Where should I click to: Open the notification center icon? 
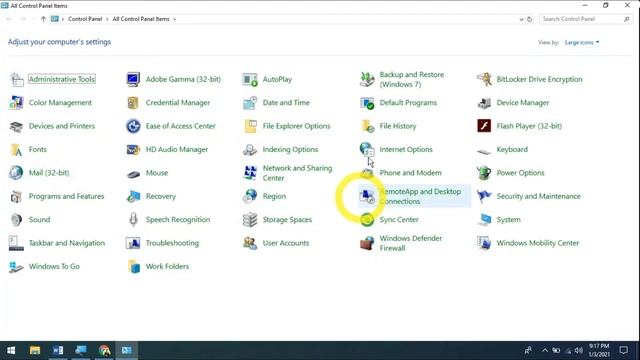pos(623,350)
